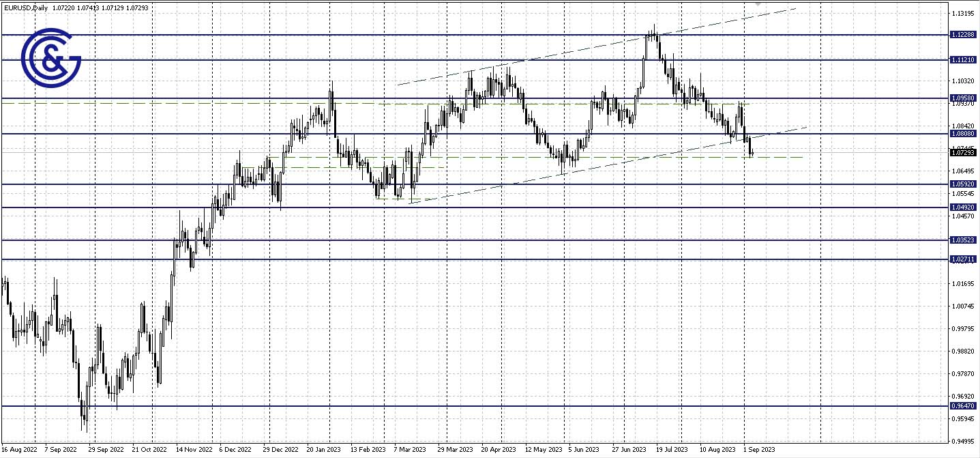Viewport: 980px width, 458px height.
Task: Click the 16 Aug 2022 date axis label
Action: [x=18, y=450]
